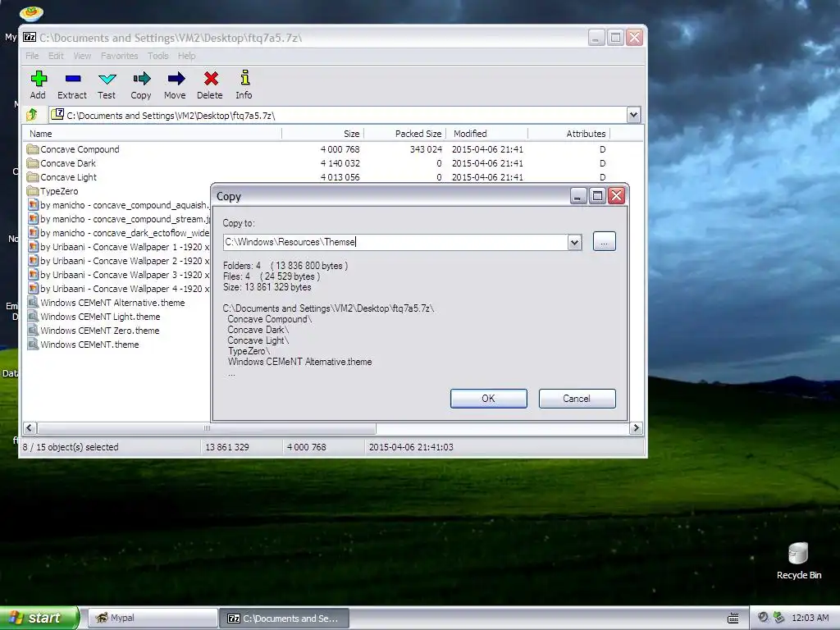Select Concave Wallpaper 1 file icon

click(x=33, y=246)
